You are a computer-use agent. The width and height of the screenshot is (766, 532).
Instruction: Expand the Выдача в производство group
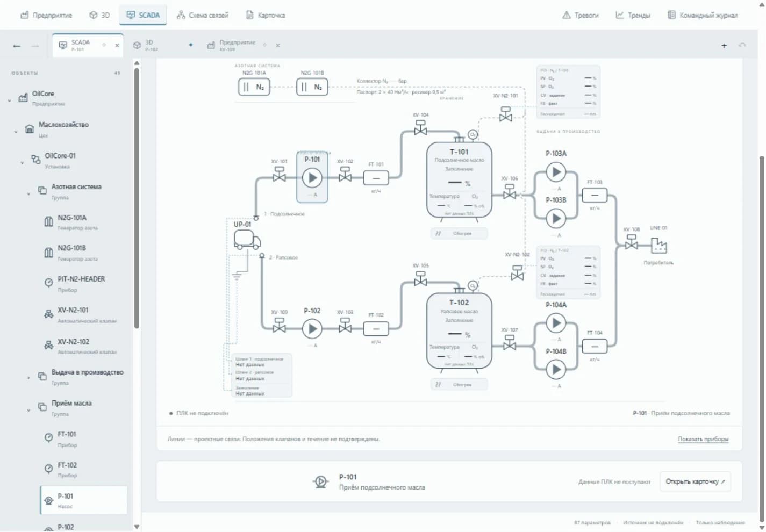pos(28,378)
